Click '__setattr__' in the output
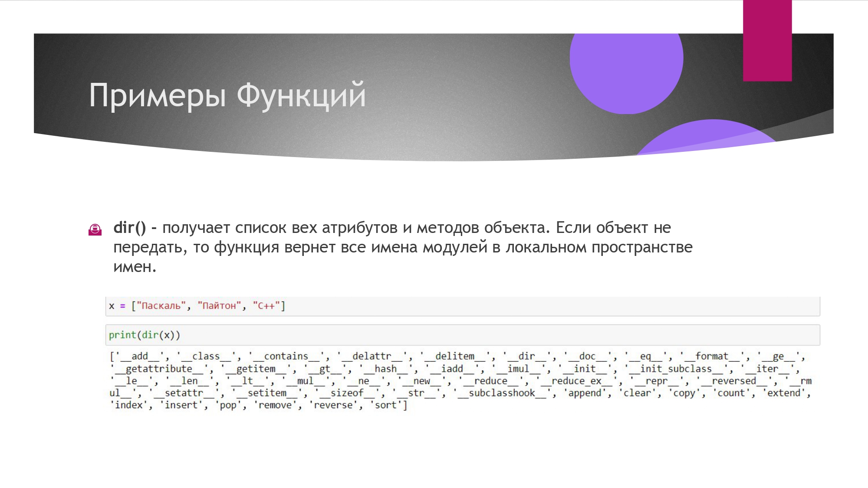This screenshot has width=868, height=488. pyautogui.click(x=184, y=393)
